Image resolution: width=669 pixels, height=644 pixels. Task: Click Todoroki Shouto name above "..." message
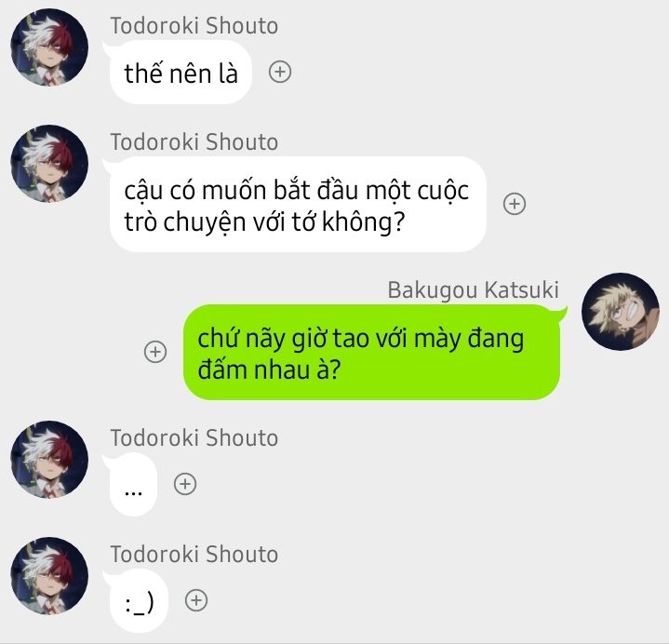tap(194, 438)
